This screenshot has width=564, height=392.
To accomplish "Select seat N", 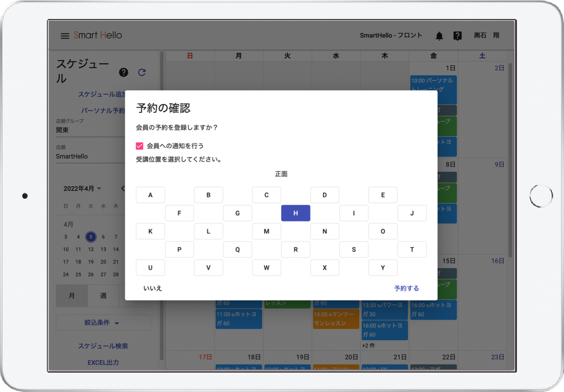I will tap(325, 231).
